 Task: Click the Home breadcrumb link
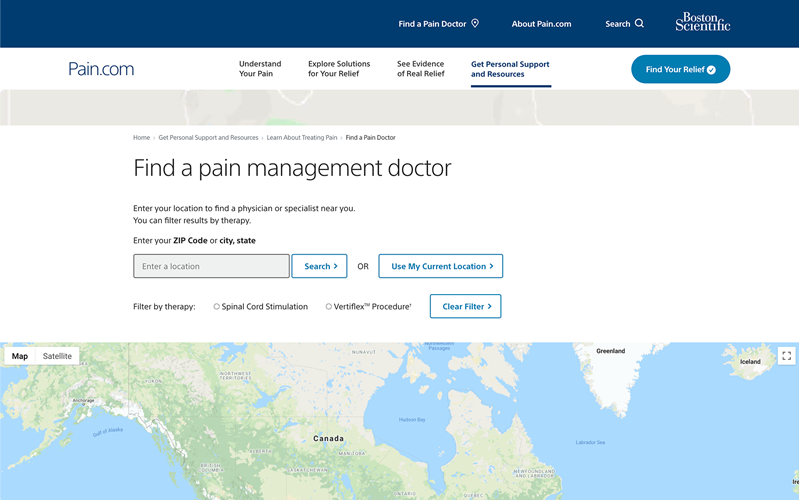pyautogui.click(x=141, y=138)
